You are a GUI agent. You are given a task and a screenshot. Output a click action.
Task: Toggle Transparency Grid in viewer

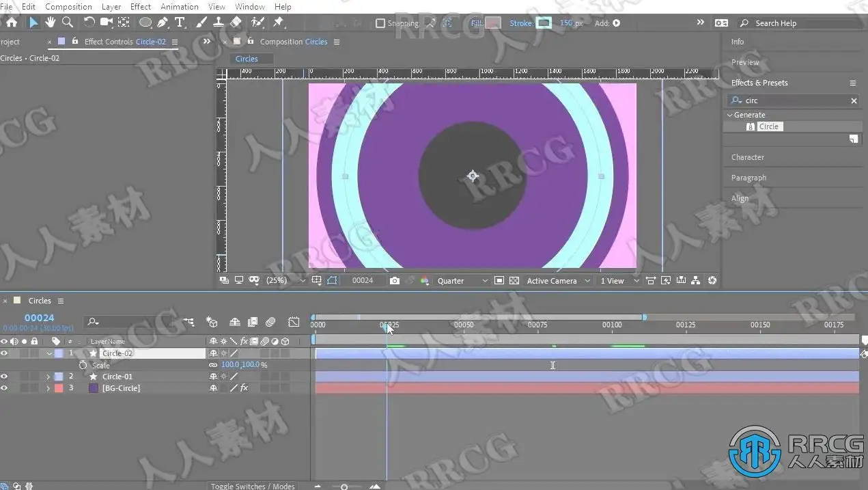[514, 281]
